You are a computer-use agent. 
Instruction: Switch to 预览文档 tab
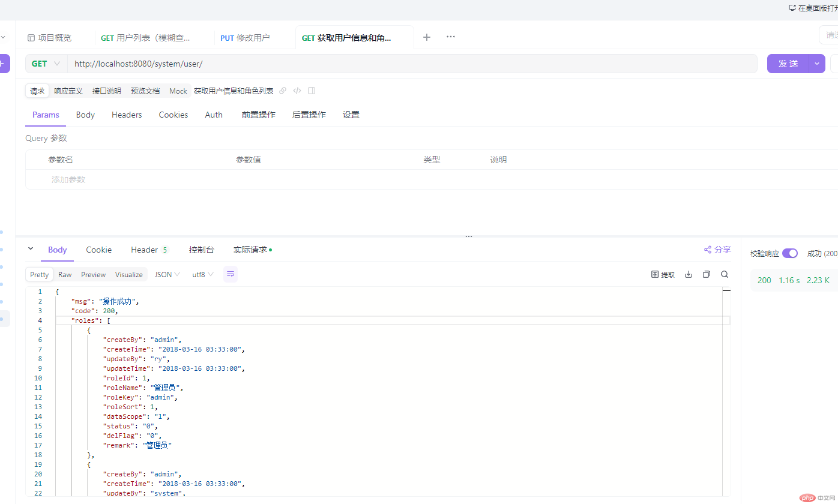pyautogui.click(x=145, y=91)
